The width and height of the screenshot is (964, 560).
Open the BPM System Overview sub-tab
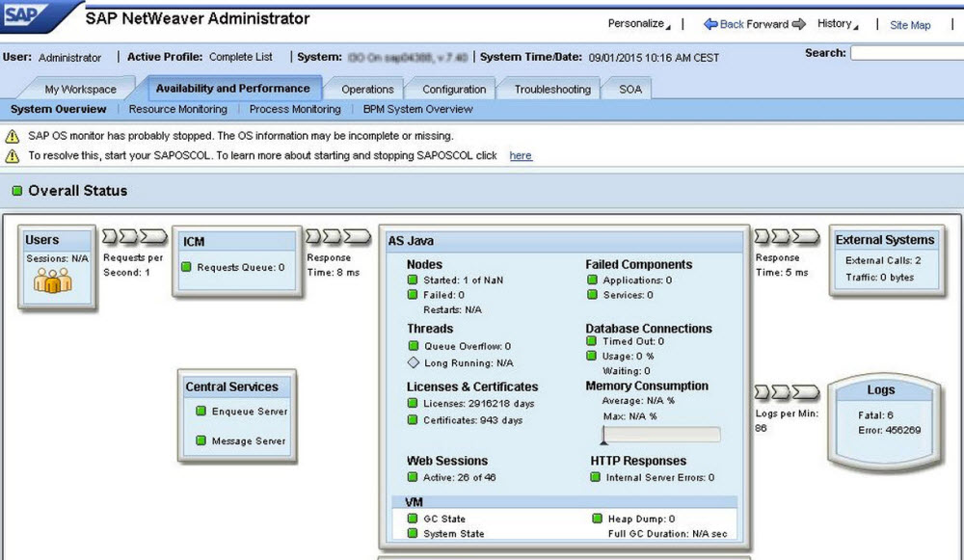tap(418, 109)
